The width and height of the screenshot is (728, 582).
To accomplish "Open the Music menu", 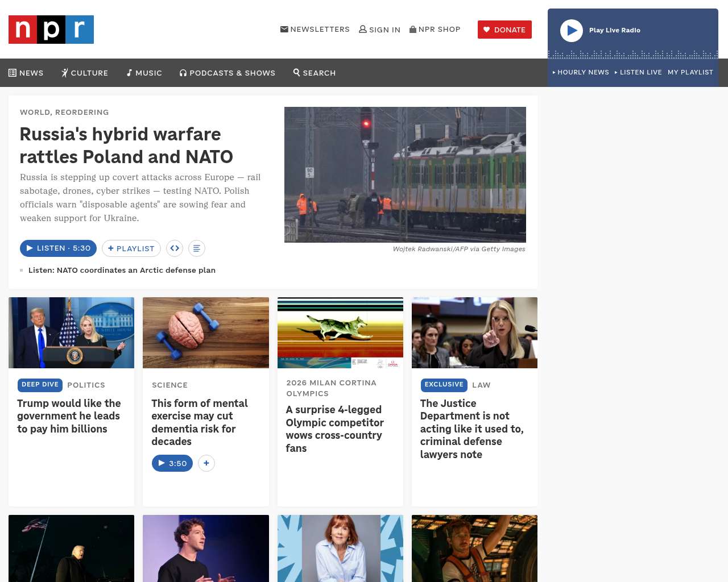I will (x=144, y=73).
